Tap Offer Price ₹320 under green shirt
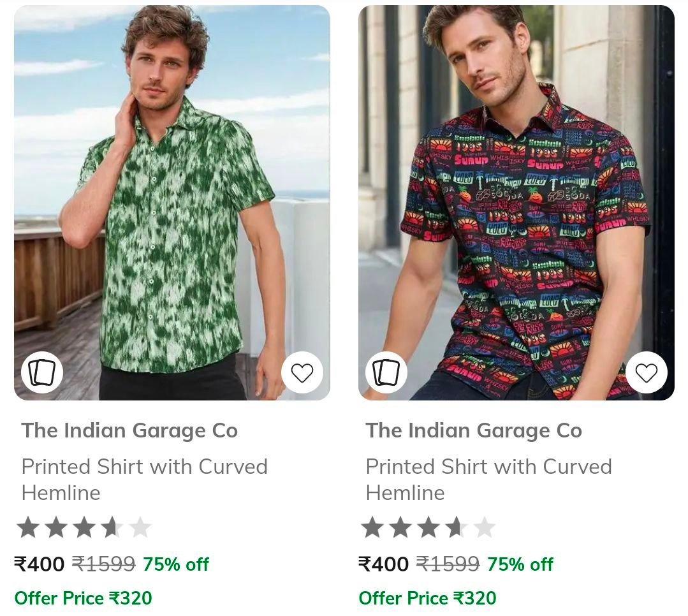This screenshot has width=688, height=616. click(x=84, y=598)
